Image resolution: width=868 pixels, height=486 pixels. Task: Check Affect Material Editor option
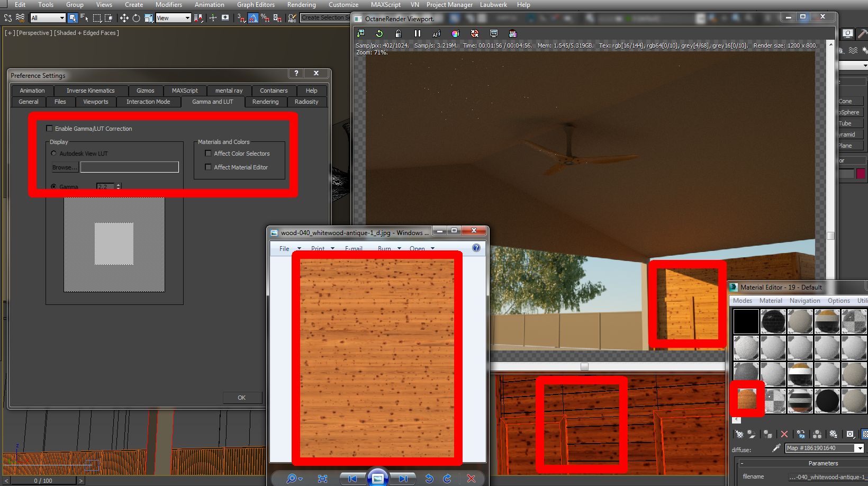(208, 167)
